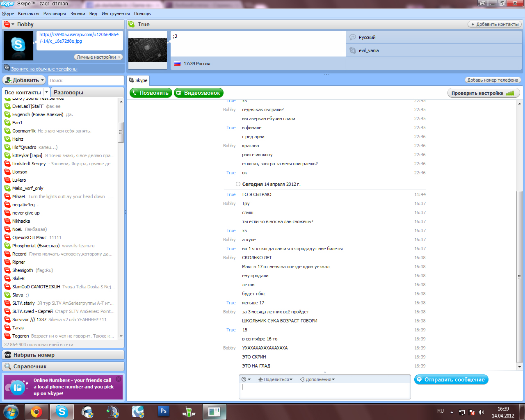Click the emoticon smiley icon in message toolbar
This screenshot has width=525, height=420.
pyautogui.click(x=244, y=379)
